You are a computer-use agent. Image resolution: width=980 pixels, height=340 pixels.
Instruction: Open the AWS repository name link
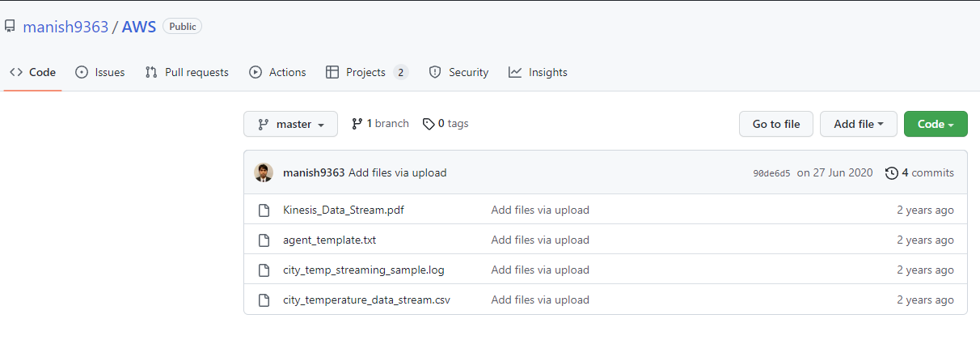139,27
